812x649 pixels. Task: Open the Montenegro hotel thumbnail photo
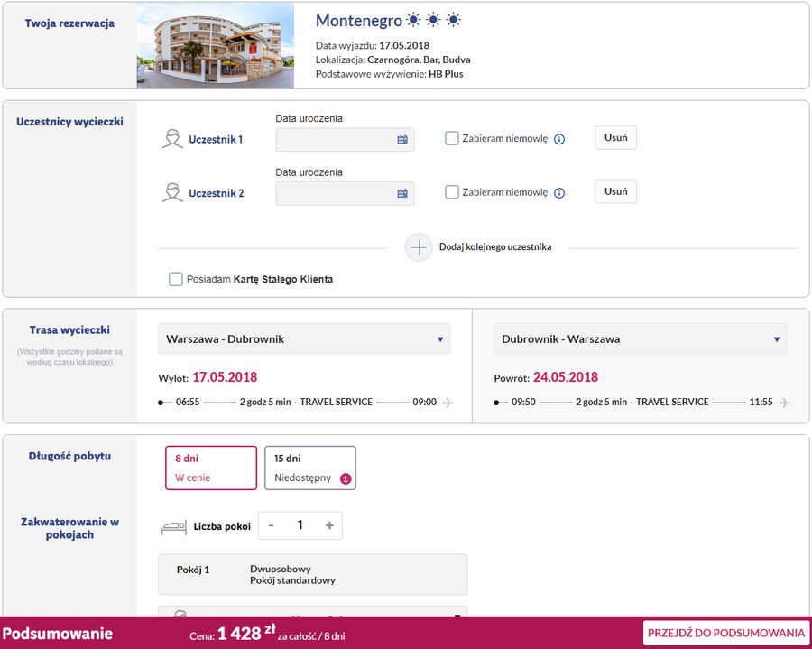tap(216, 45)
